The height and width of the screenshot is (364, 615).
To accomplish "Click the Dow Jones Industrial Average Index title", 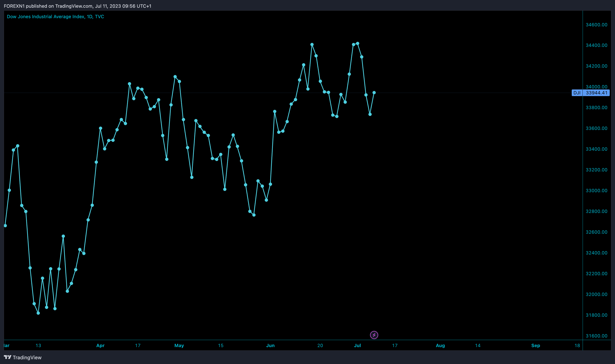I will 55,16.
